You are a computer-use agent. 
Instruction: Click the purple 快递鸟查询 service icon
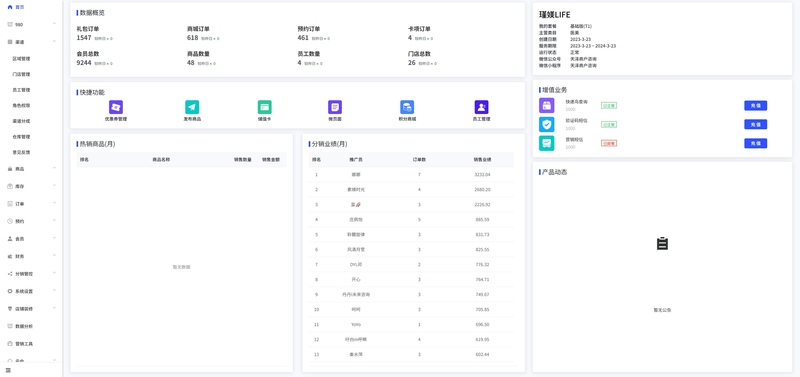(x=546, y=106)
